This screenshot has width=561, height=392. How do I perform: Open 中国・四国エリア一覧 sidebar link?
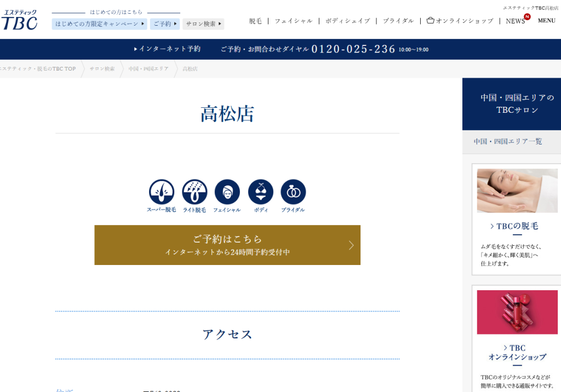[508, 141]
